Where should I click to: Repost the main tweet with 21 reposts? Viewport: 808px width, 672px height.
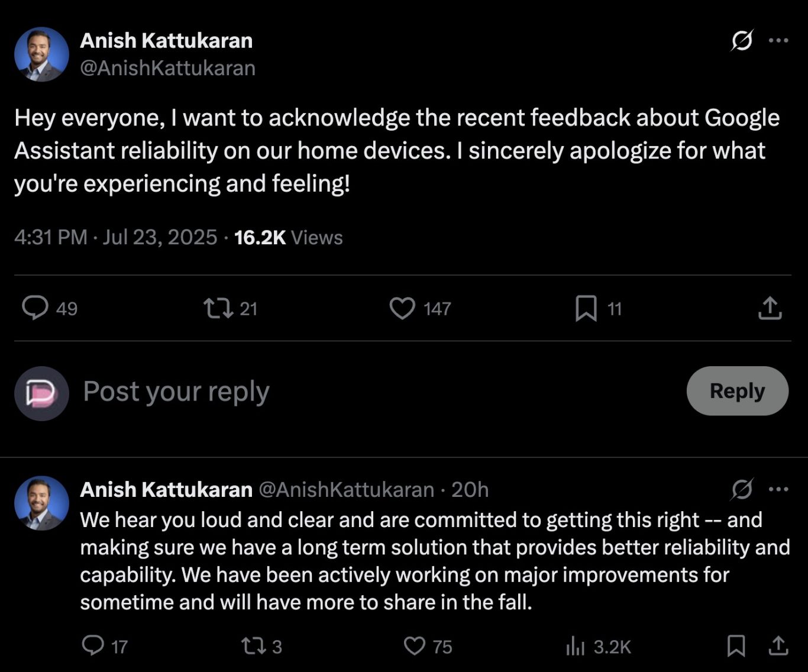(x=218, y=308)
